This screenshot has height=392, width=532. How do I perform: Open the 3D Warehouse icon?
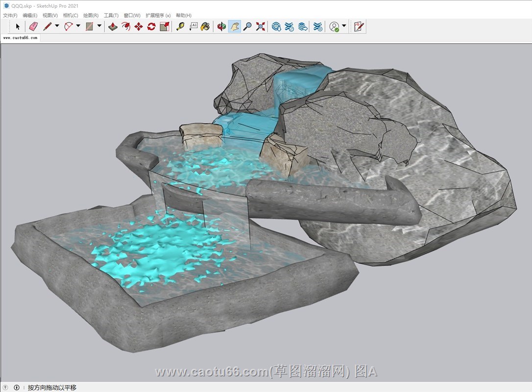pos(276,26)
